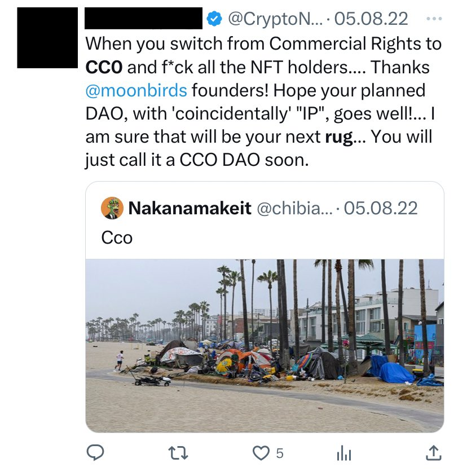Screen dimensions: 467x476
Task: Open the Nakanamakeit display name
Action: 190,209
